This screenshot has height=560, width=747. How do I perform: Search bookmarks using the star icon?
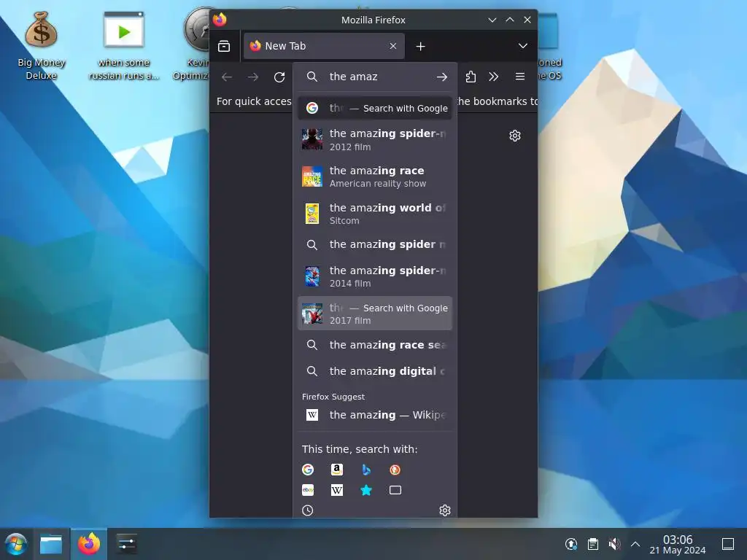pos(366,490)
